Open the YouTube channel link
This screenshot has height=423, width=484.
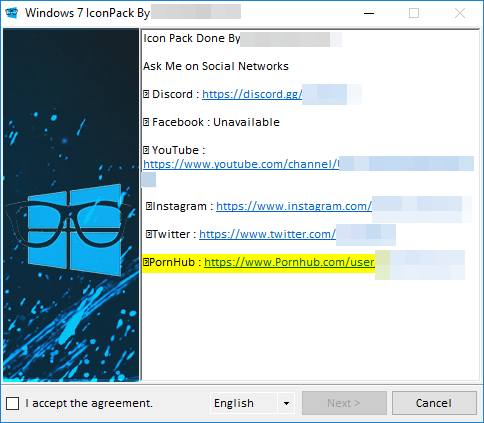[241, 164]
